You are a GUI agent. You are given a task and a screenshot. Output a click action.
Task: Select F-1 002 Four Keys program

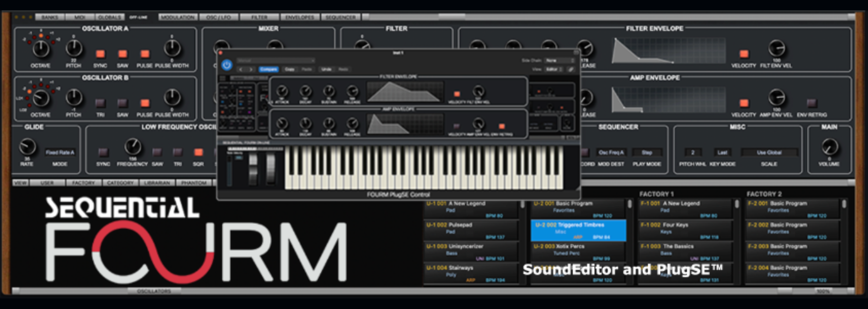pyautogui.click(x=686, y=230)
